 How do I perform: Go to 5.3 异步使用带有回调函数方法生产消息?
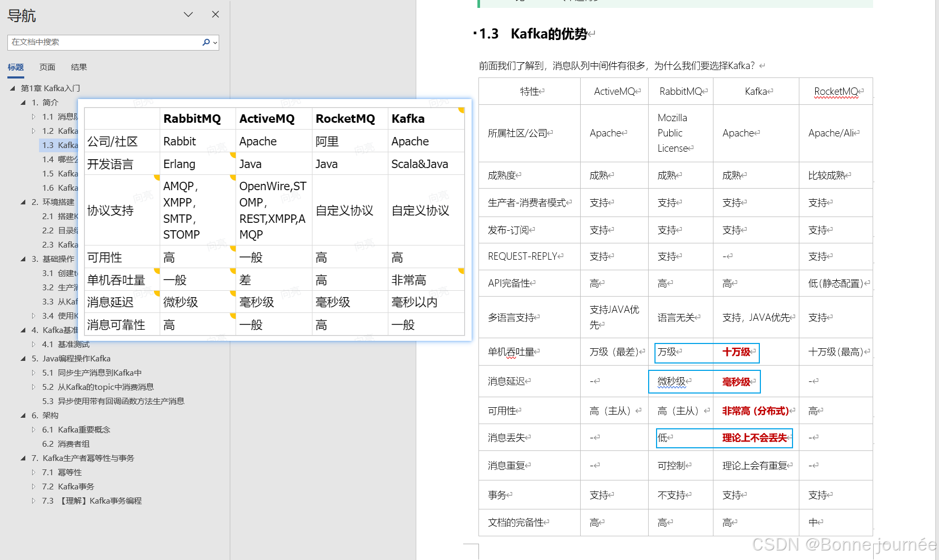click(x=113, y=401)
